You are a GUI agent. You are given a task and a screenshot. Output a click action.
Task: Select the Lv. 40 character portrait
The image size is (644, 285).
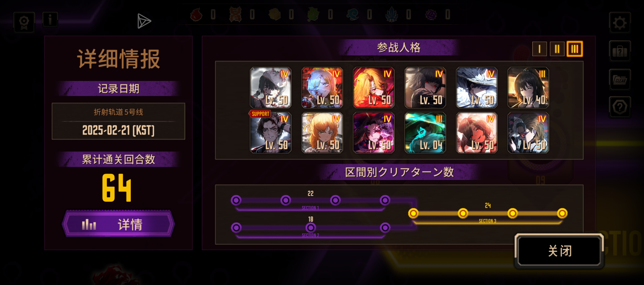pyautogui.click(x=528, y=88)
